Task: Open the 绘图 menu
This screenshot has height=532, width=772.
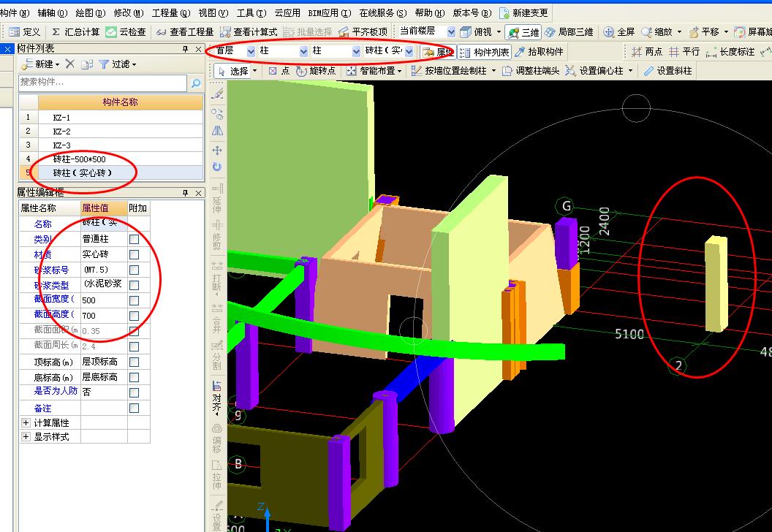Action: (91, 13)
